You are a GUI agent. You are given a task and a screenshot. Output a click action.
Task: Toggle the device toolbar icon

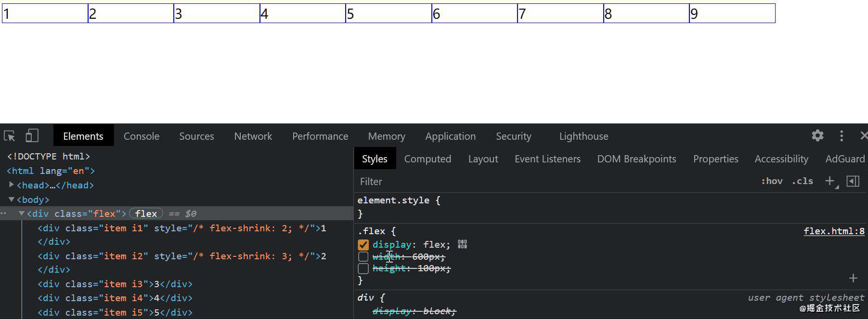[32, 136]
